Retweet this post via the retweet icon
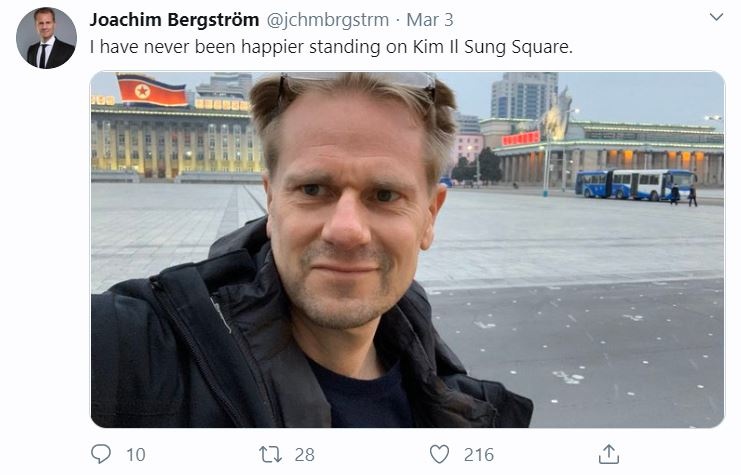This screenshot has width=741, height=475. click(x=270, y=454)
